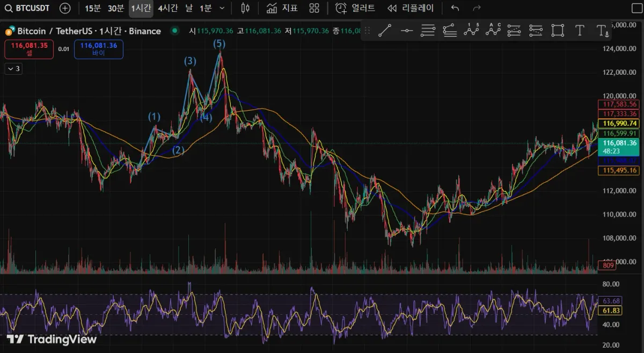Open the layout grid selector
The height and width of the screenshot is (353, 644).
(314, 8)
